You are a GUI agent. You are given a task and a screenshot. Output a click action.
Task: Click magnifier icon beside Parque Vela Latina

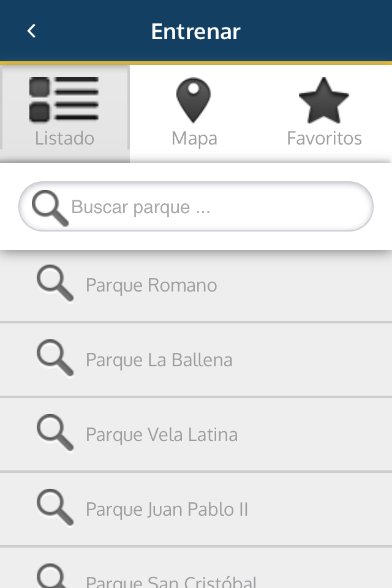click(x=55, y=432)
